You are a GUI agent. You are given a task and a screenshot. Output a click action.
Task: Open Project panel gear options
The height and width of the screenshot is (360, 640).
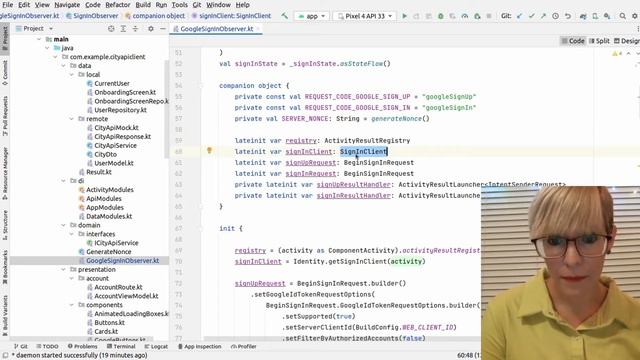(151, 29)
